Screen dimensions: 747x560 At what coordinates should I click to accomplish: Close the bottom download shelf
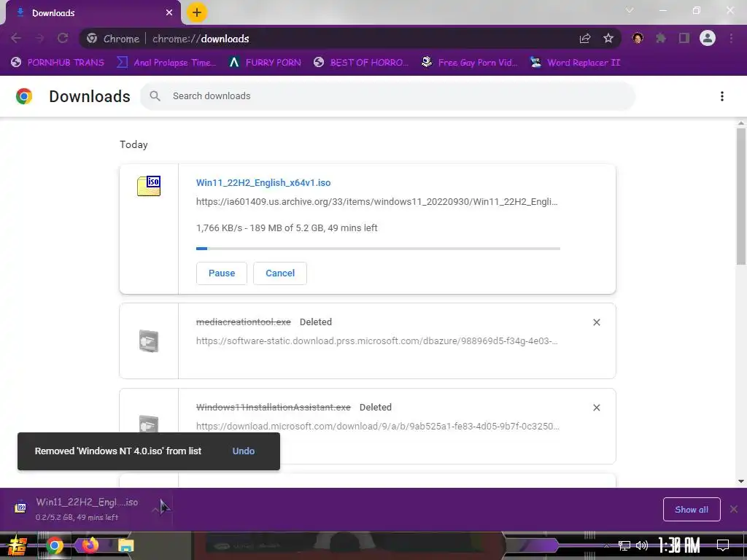coord(734,509)
